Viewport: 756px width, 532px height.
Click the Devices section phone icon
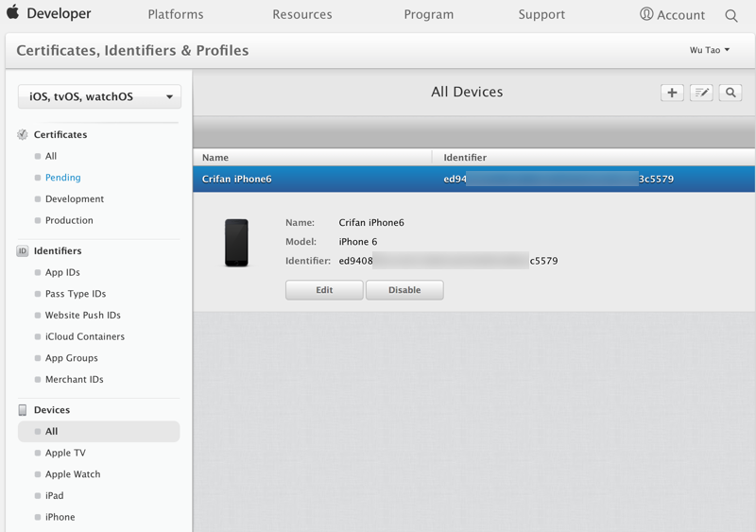[22, 410]
